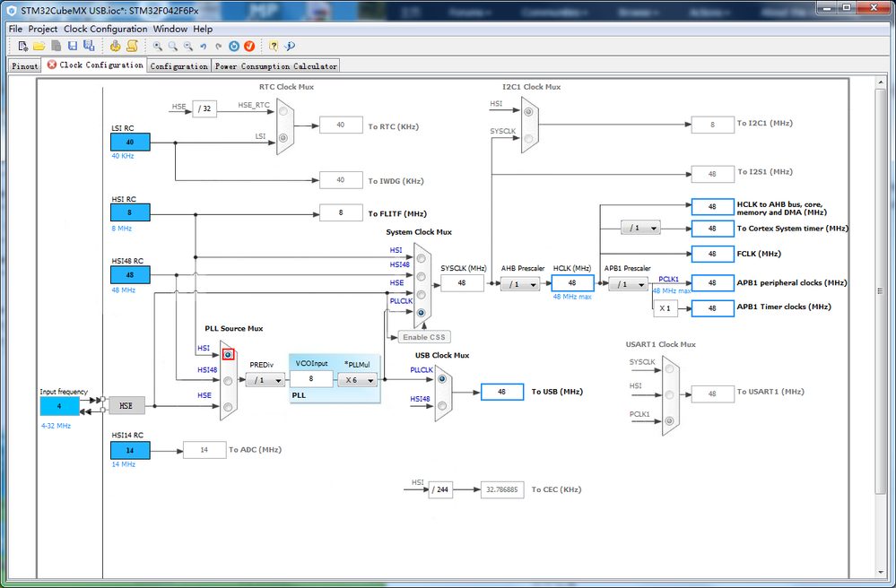Click the vertical scrollbar on the right
The image size is (896, 588).
pyautogui.click(x=880, y=291)
